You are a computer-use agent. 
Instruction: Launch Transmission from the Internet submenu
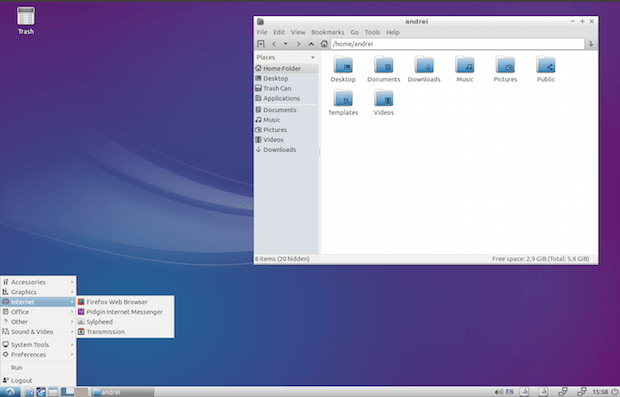125,331
